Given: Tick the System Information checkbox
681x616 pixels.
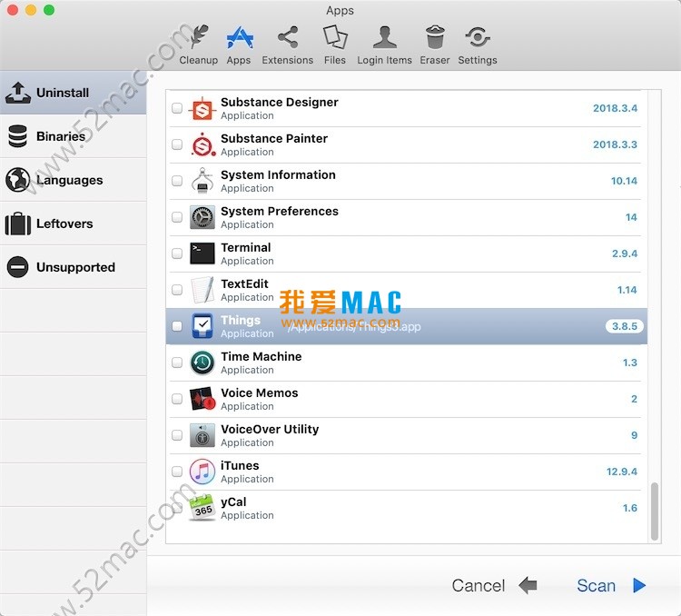Looking at the screenshot, I should point(177,181).
